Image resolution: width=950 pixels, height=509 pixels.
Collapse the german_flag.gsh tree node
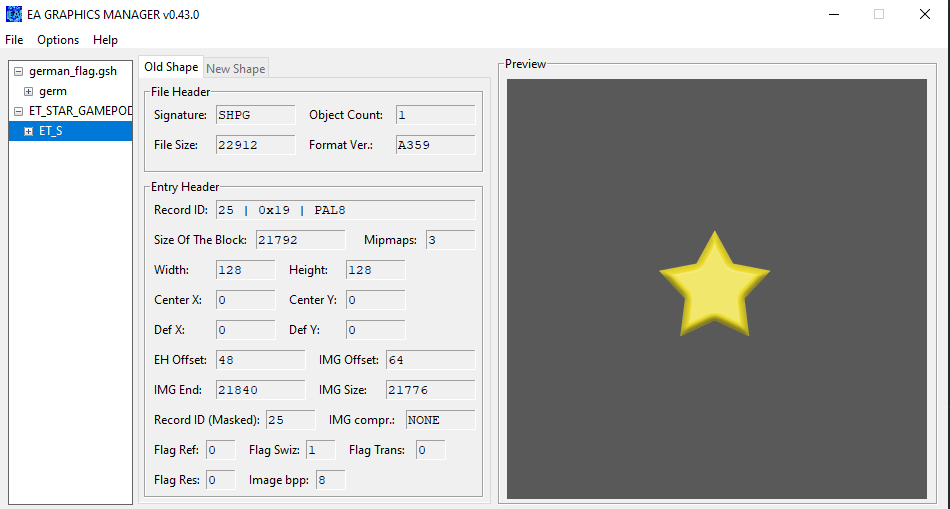[18, 72]
